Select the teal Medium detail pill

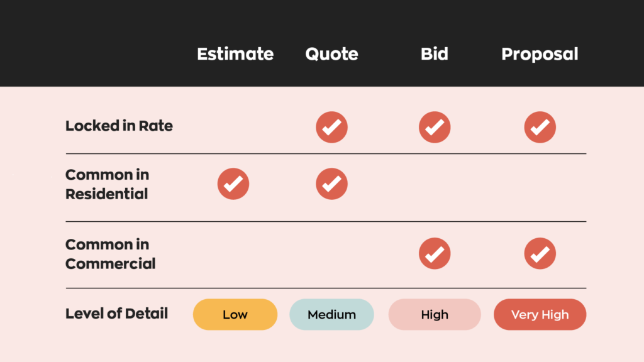pyautogui.click(x=331, y=314)
